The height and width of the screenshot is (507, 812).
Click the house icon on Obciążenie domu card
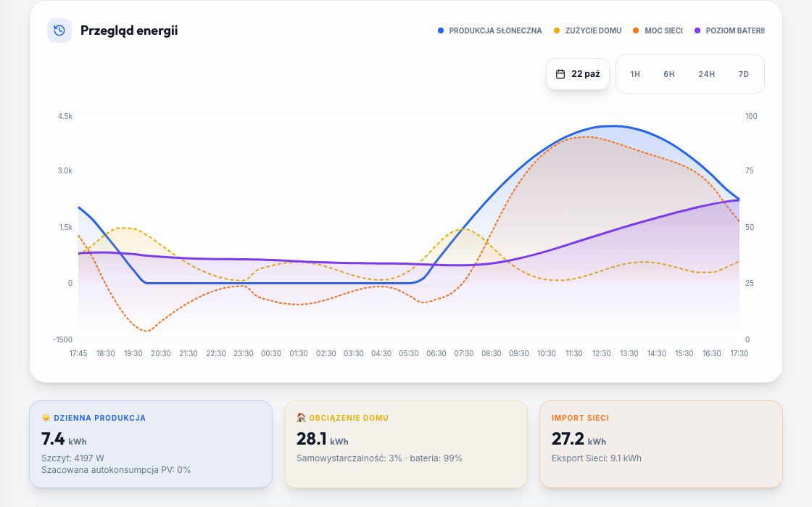pos(302,417)
